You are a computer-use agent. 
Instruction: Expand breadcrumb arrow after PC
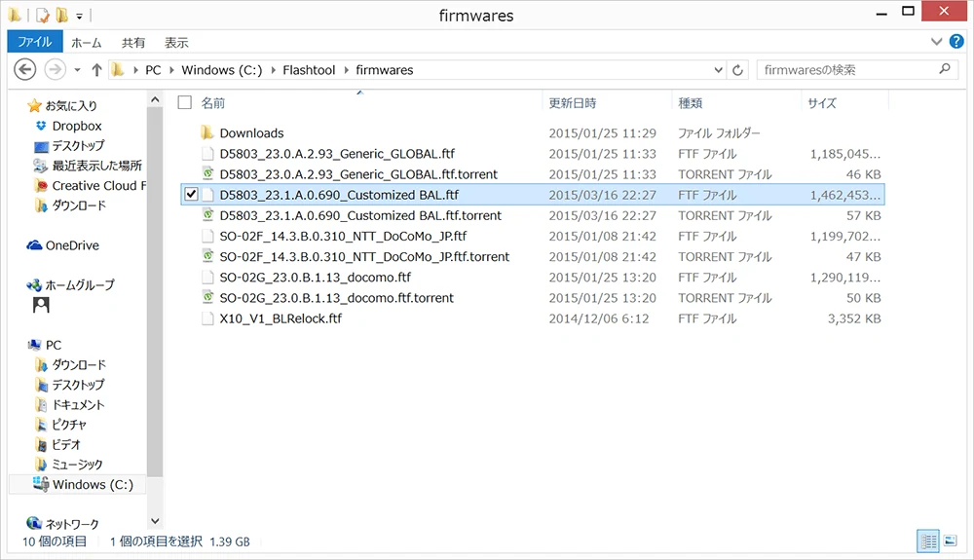[171, 70]
